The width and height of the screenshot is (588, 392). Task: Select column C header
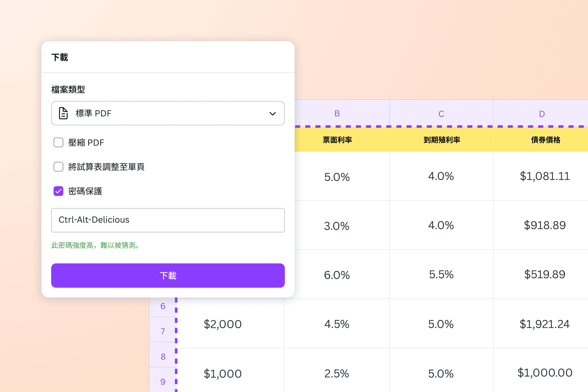(x=441, y=114)
